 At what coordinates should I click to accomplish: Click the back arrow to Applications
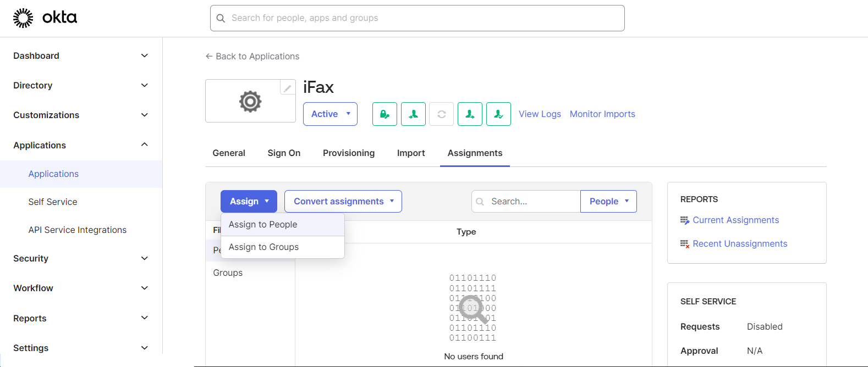point(209,56)
